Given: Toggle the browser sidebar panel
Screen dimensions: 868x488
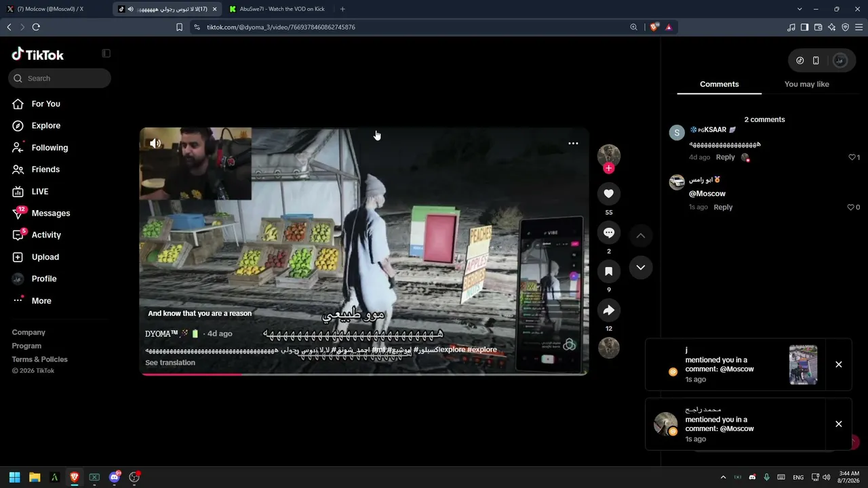Looking at the screenshot, I should pyautogui.click(x=804, y=27).
